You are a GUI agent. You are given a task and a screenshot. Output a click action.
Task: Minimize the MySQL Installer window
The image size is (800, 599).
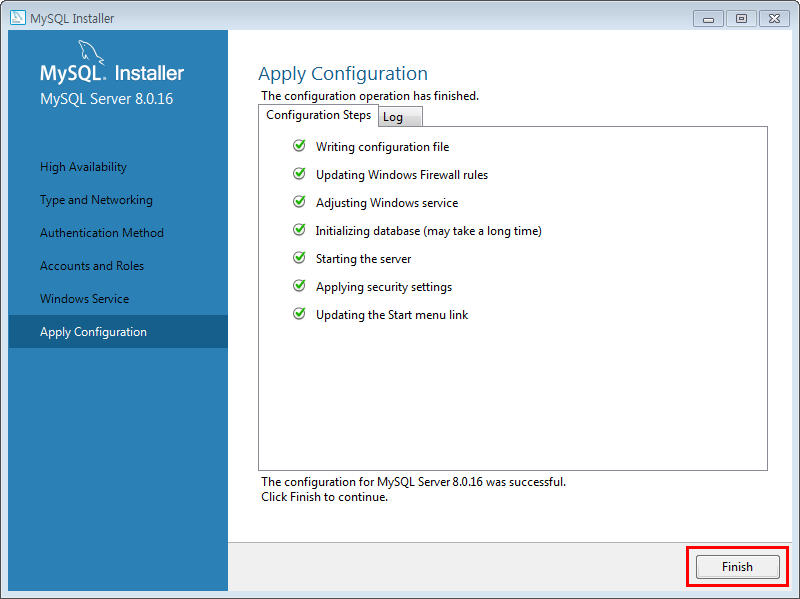tap(708, 19)
